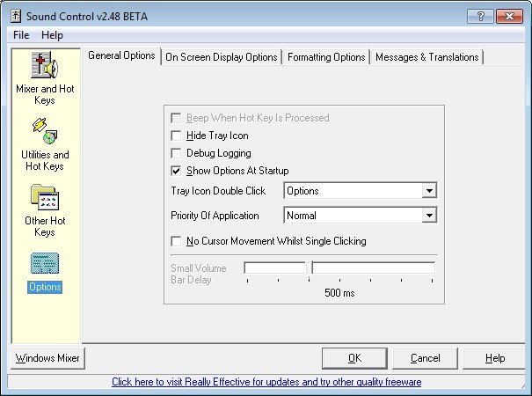The width and height of the screenshot is (532, 396).
Task: Visit the Really Effective updates link
Action: coord(266,383)
